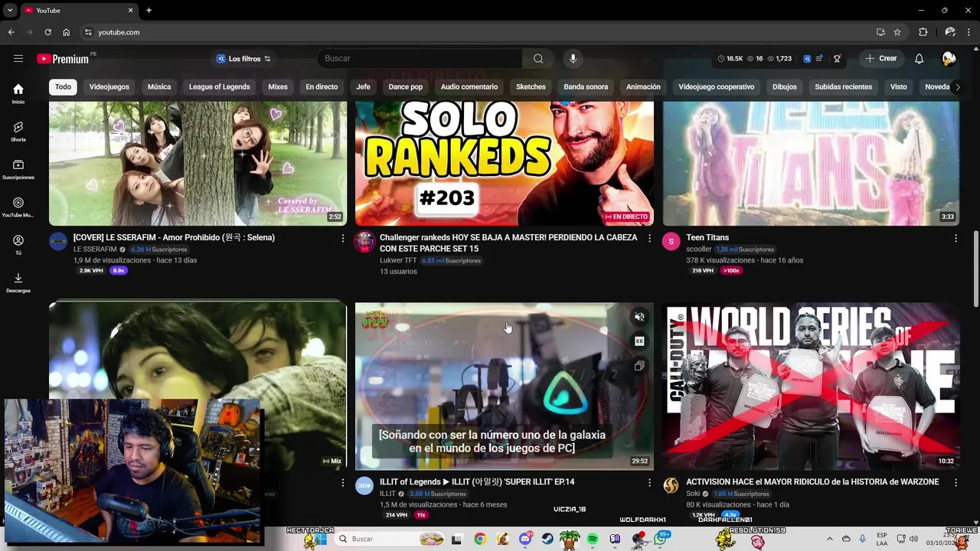Screen dimensions: 980x551
Task: Select the Videojuegos filter chip
Action: pyautogui.click(x=109, y=86)
